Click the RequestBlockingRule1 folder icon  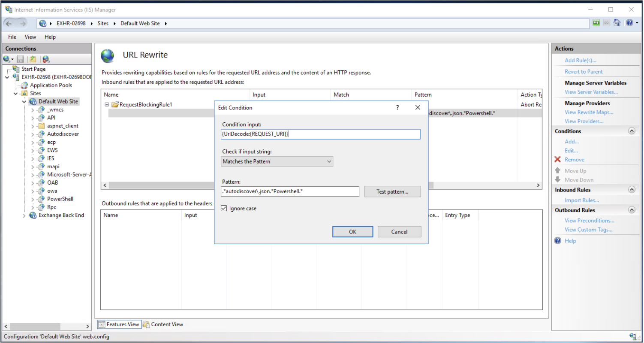pyautogui.click(x=115, y=104)
